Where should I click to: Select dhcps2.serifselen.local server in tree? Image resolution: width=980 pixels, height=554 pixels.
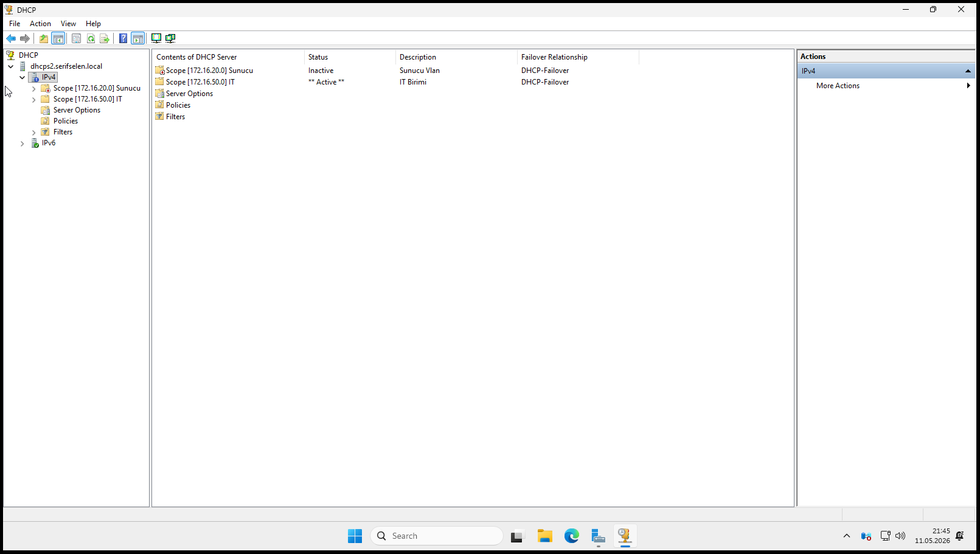coord(66,66)
